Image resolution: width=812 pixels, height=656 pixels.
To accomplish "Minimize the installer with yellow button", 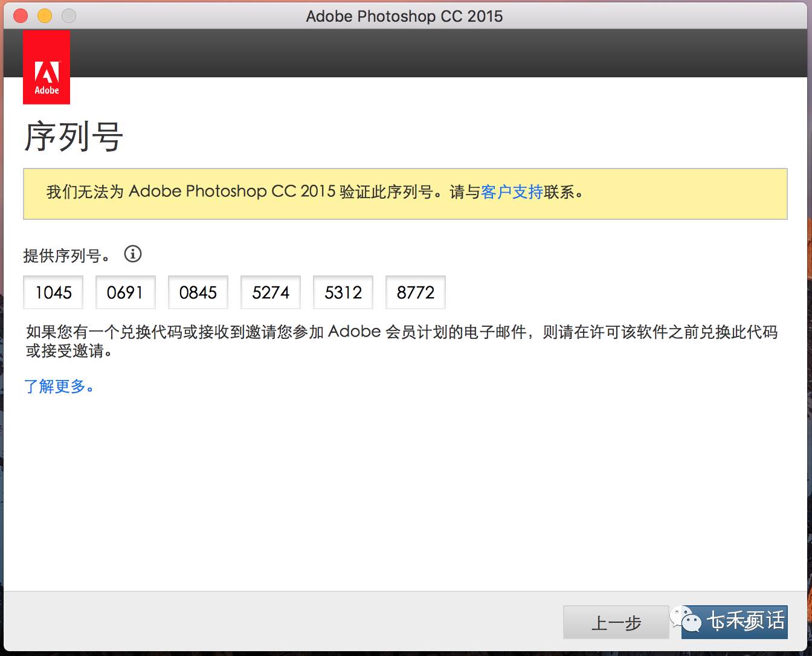I will click(x=45, y=16).
